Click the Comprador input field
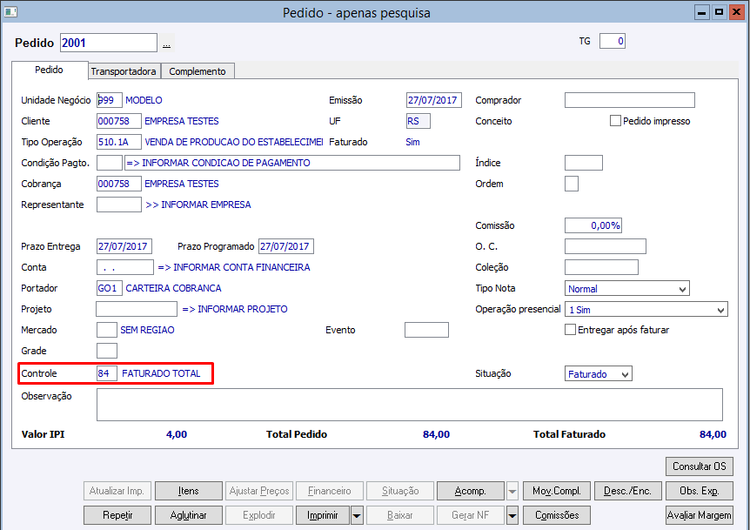750x530 pixels. [x=629, y=100]
